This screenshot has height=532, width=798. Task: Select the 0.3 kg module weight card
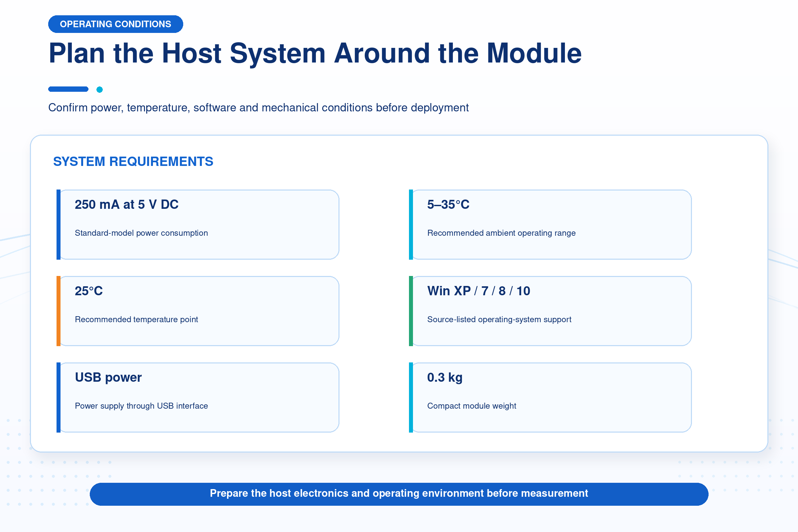tap(550, 397)
